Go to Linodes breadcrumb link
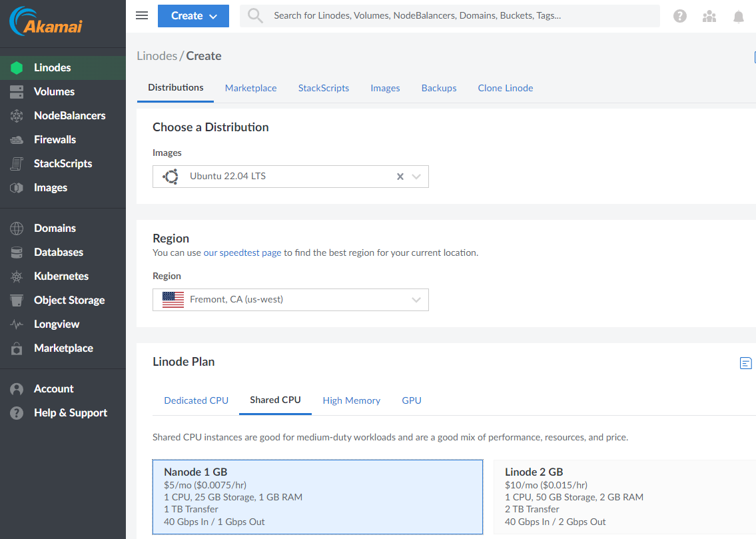This screenshot has height=539, width=756. (x=157, y=56)
